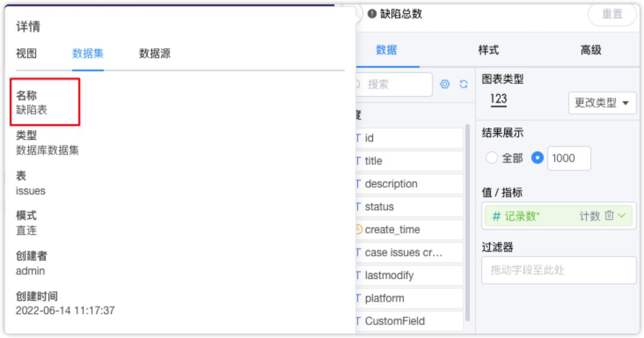Open the 高级 tab
The height and width of the screenshot is (338, 644).
click(590, 50)
